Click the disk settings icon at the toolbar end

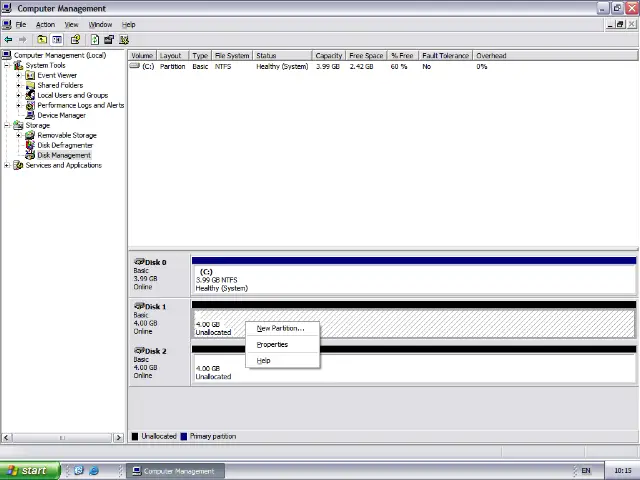point(124,40)
